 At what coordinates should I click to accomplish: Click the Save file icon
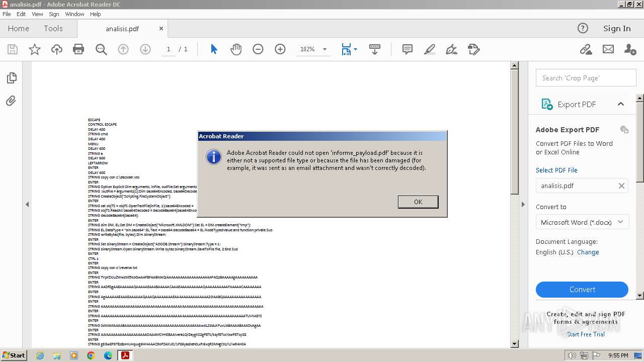click(13, 49)
